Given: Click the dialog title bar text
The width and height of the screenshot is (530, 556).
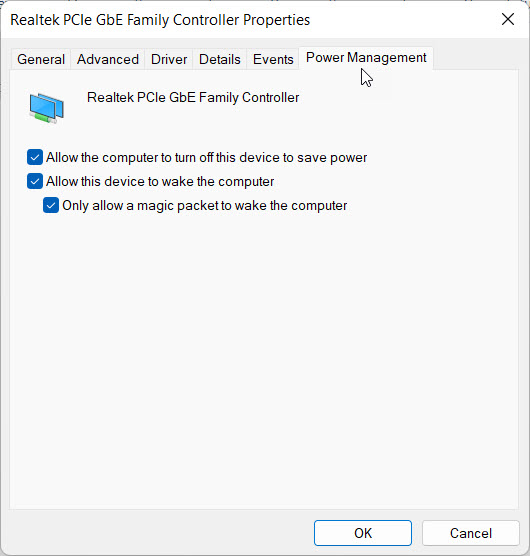Looking at the screenshot, I should pos(160,20).
